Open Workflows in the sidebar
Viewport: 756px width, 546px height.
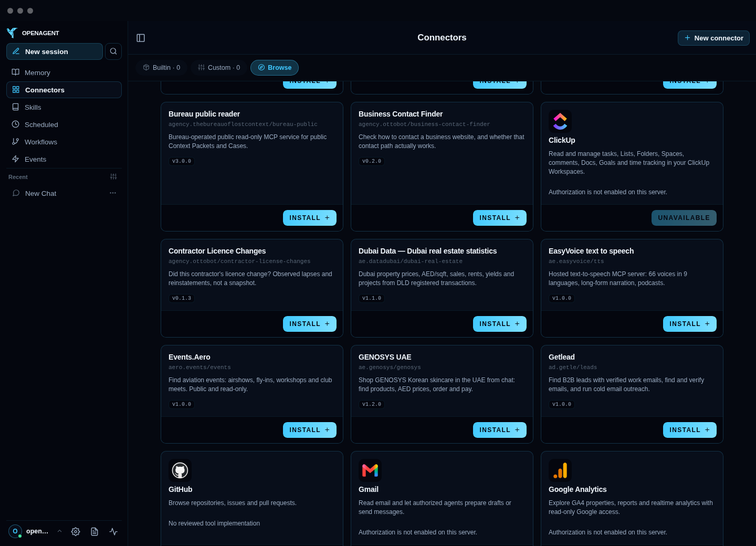click(x=64, y=142)
